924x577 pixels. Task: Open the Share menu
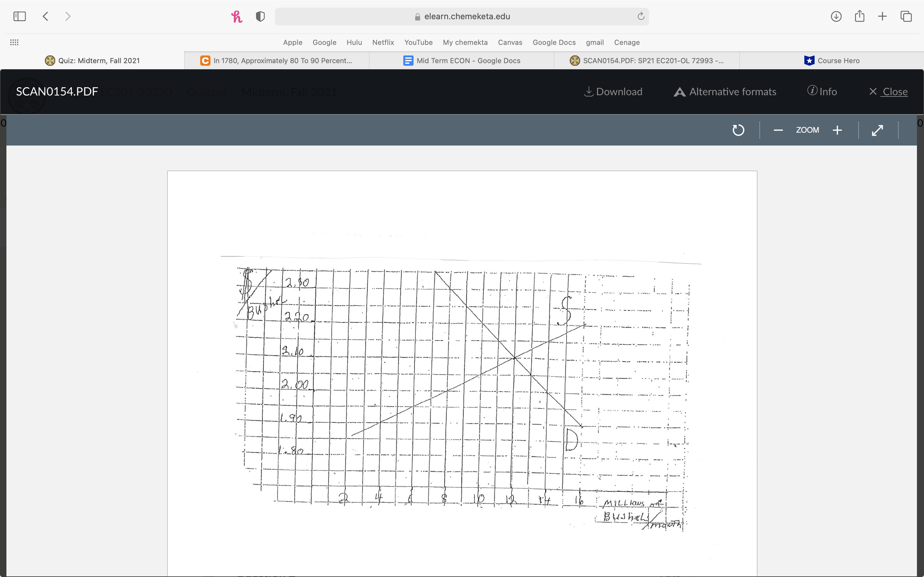[859, 16]
